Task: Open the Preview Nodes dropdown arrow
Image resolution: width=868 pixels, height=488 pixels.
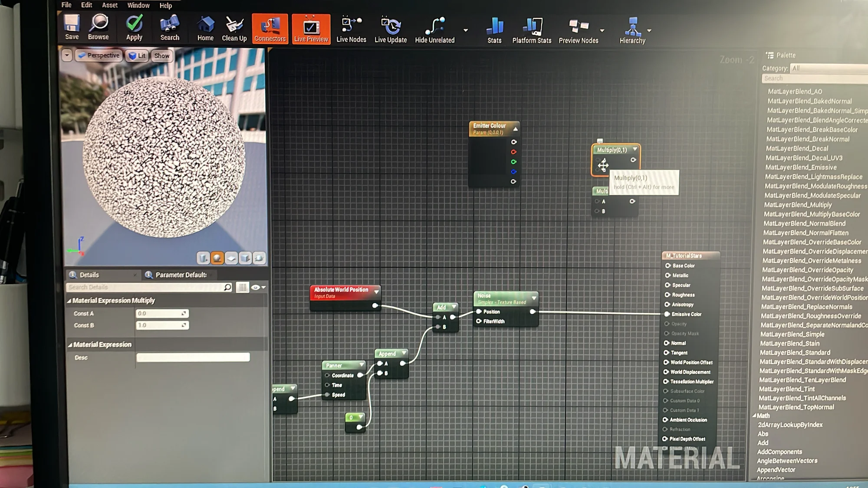Action: 602,31
